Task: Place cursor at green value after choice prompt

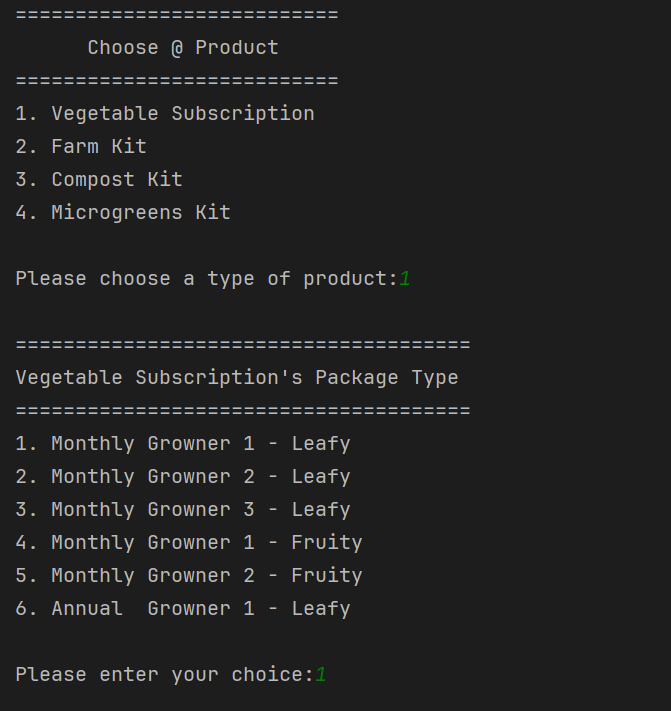Action: [321, 675]
